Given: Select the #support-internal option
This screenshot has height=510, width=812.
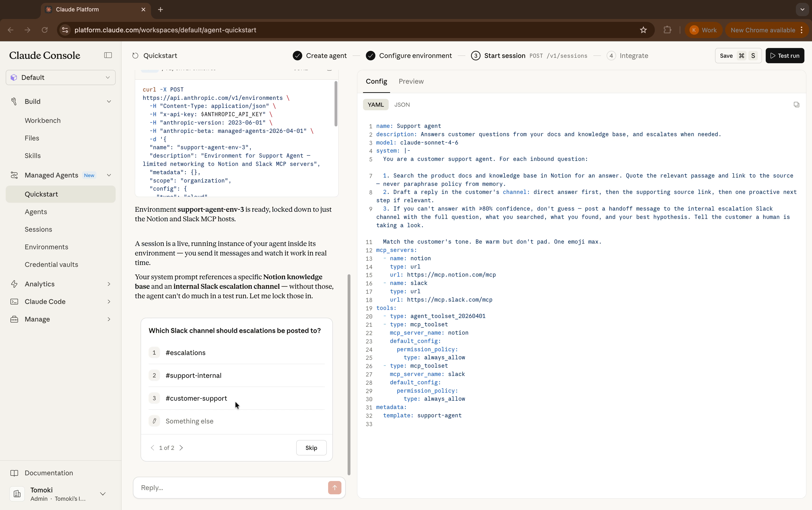Looking at the screenshot, I should [236, 375].
